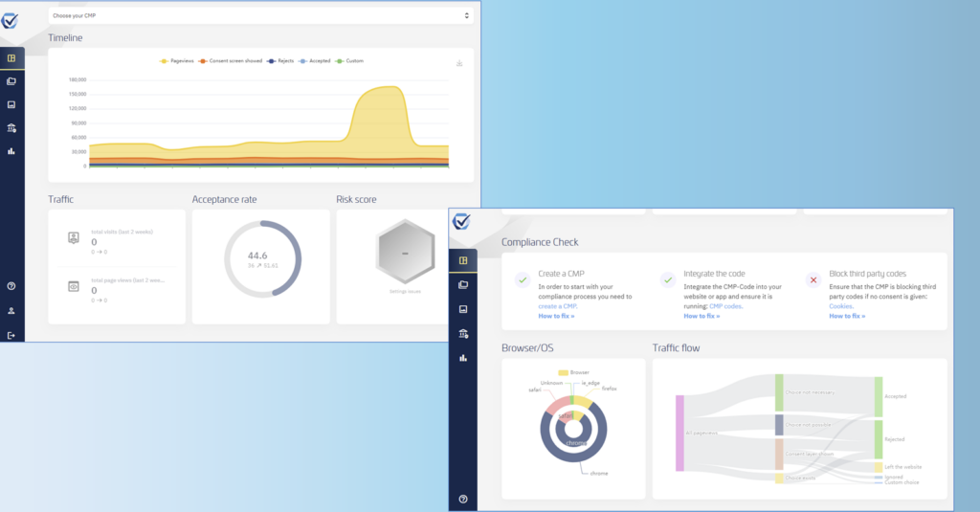
Task: Open the help icon in right window sidebar
Action: 463,499
